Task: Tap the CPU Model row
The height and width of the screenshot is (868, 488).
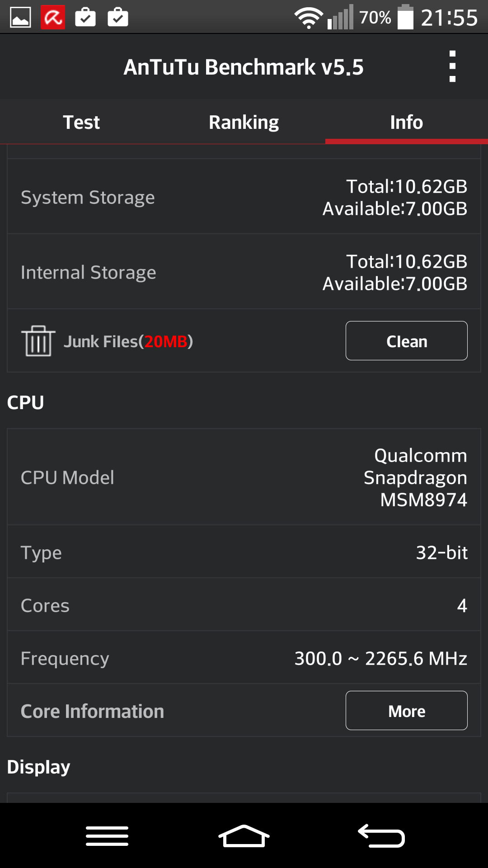Action: coord(244,477)
